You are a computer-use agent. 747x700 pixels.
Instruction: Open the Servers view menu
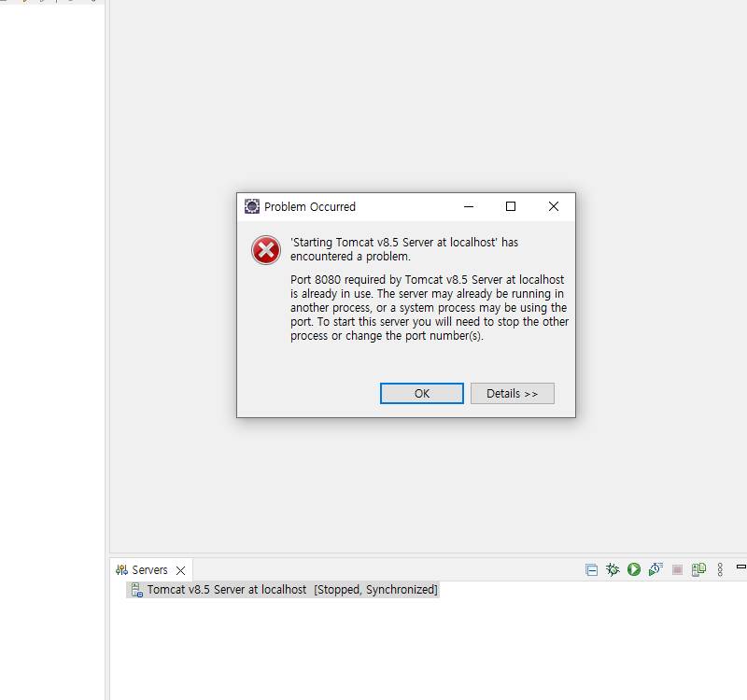[x=720, y=569]
